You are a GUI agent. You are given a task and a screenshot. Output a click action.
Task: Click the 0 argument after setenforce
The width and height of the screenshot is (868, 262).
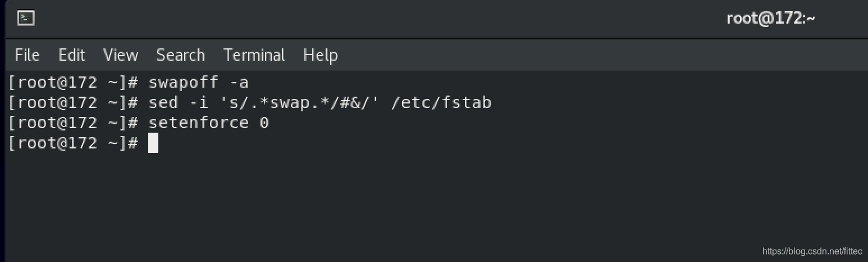[x=264, y=123]
